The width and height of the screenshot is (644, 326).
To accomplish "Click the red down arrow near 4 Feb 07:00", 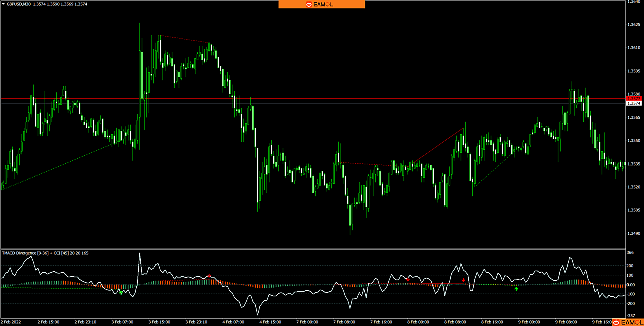I will coord(209,276).
